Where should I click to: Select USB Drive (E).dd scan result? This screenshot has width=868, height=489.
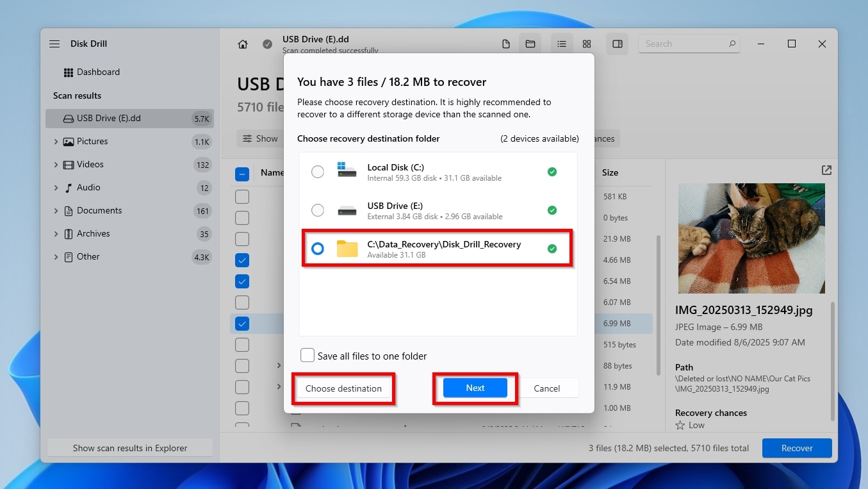(x=129, y=119)
